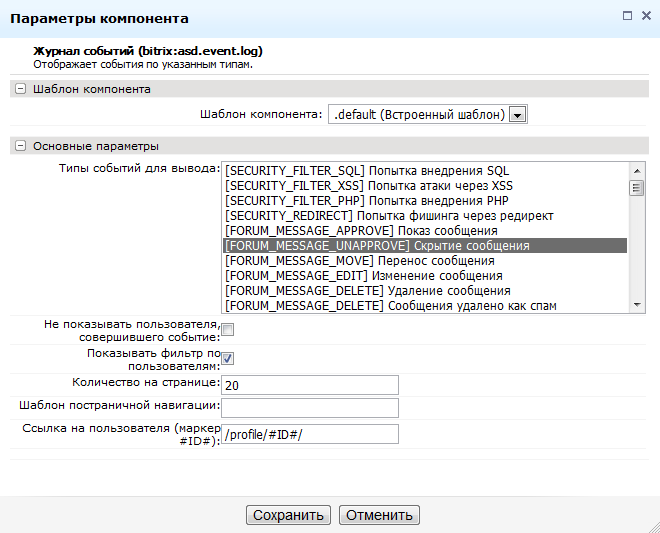Pick the highlighted FORUM_MESSAGE_UNAPPROVE entry
660x533 pixels.
377,246
